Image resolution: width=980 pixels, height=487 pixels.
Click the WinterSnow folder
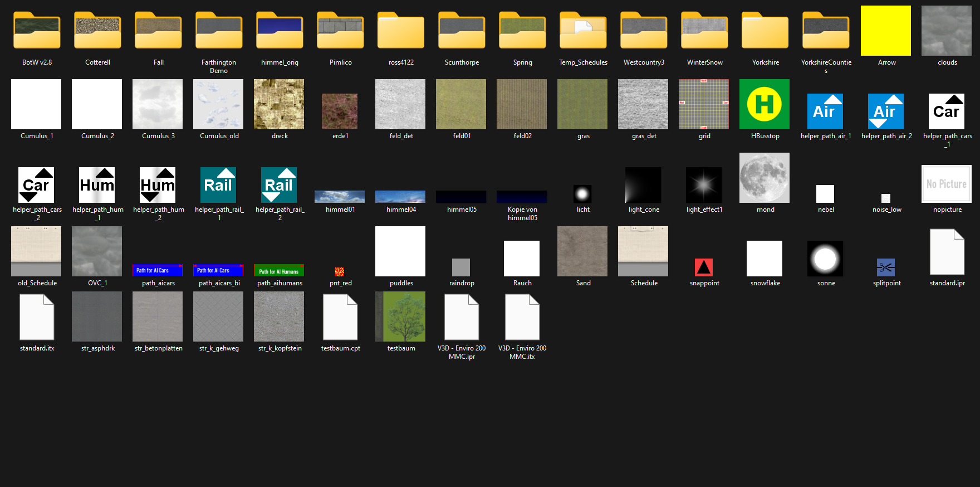tap(704, 31)
